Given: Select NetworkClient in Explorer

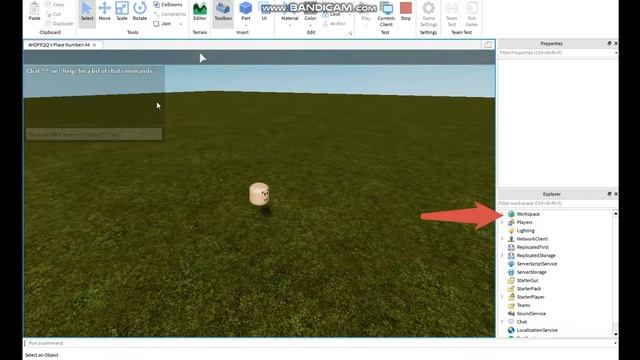Looking at the screenshot, I should [532, 239].
